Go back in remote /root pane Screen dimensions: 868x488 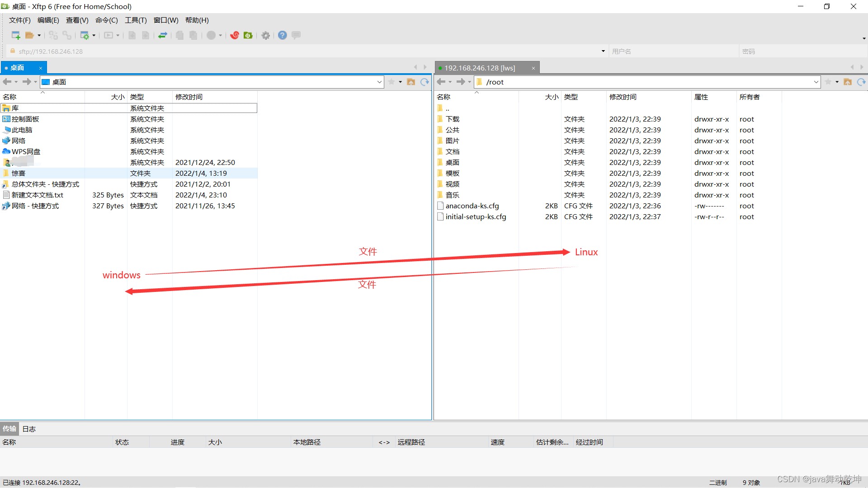[x=441, y=82]
